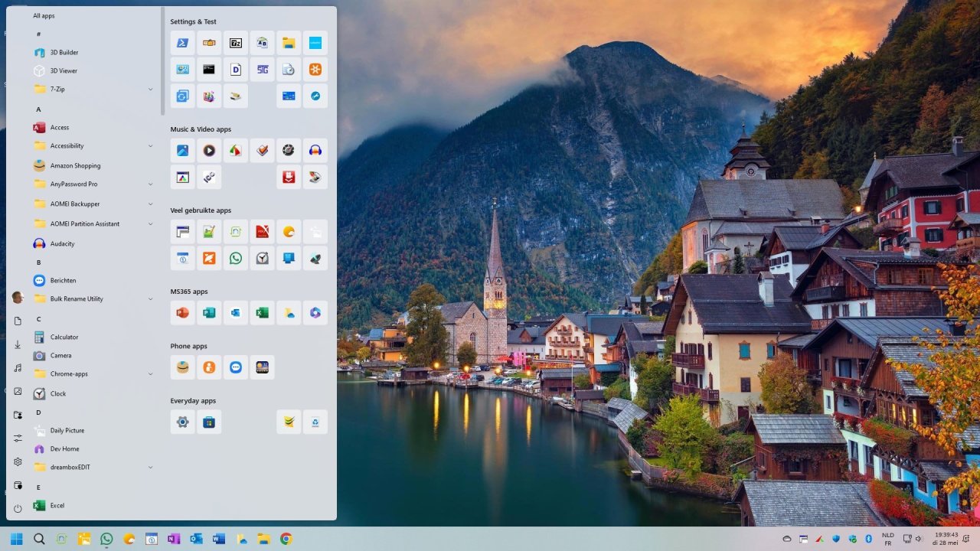The image size is (980, 551).
Task: Open Outlook in the MS365 apps section
Action: point(235,312)
